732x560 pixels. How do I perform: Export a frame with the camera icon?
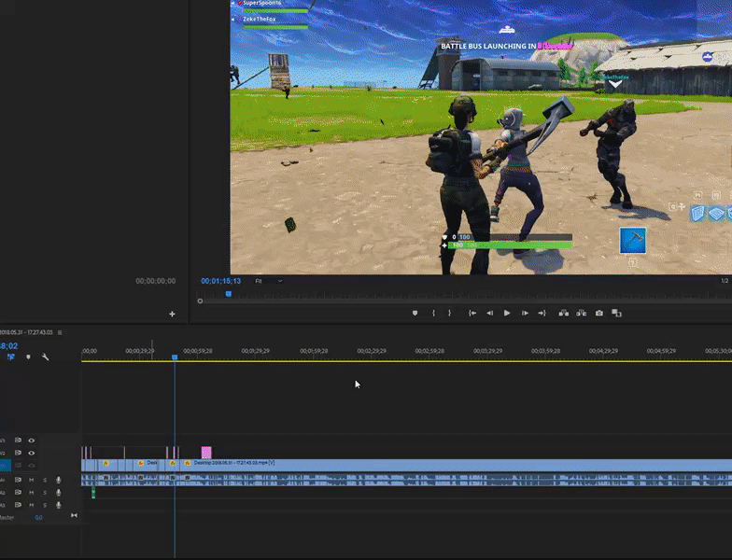click(x=599, y=314)
